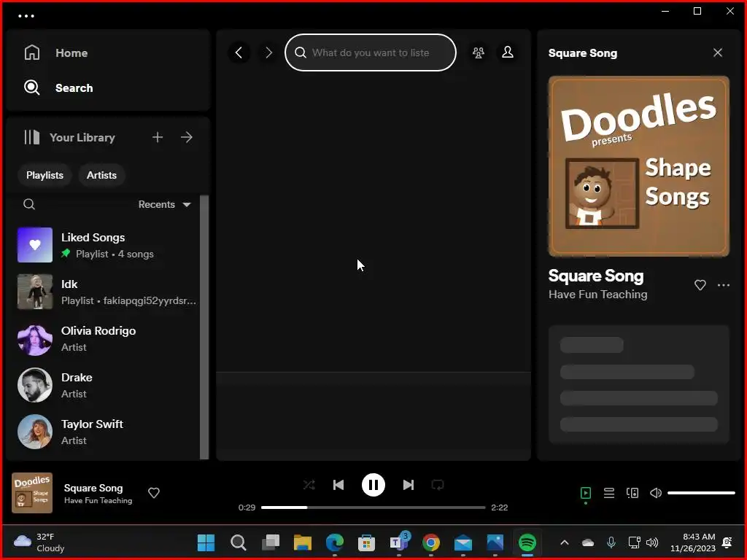Click the Liked Songs heart thumbnail
The image size is (747, 560).
[x=35, y=245]
